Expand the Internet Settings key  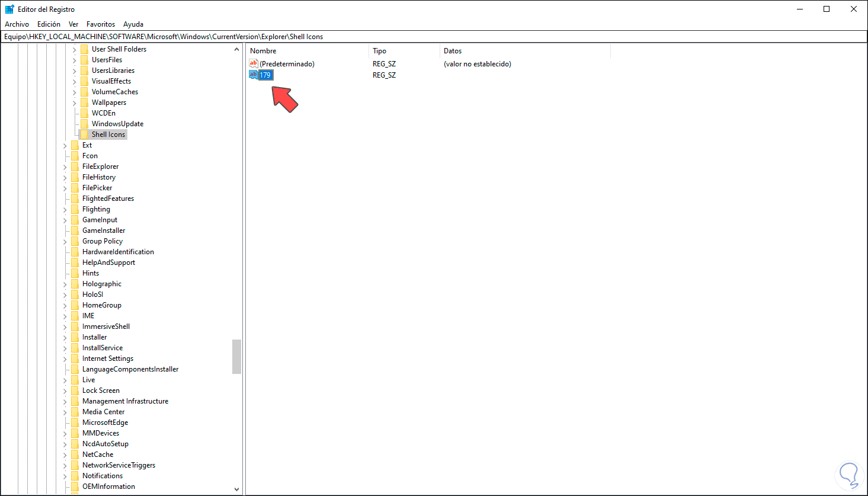65,358
